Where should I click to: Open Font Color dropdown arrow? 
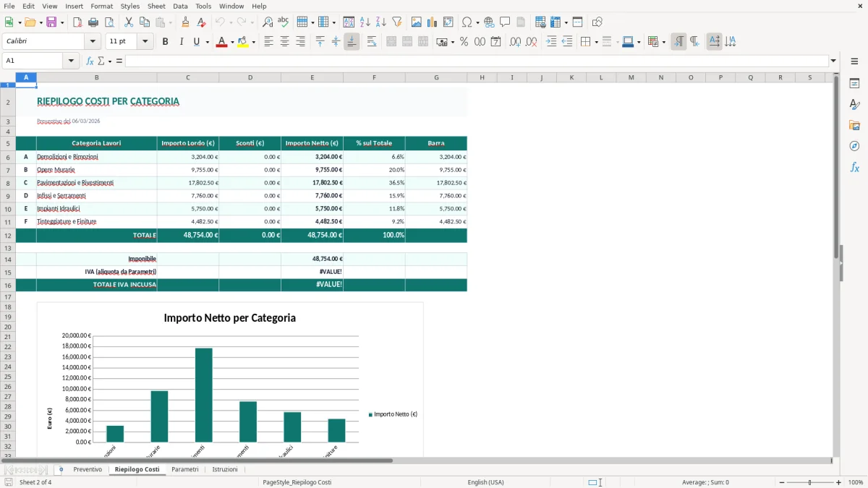[231, 42]
